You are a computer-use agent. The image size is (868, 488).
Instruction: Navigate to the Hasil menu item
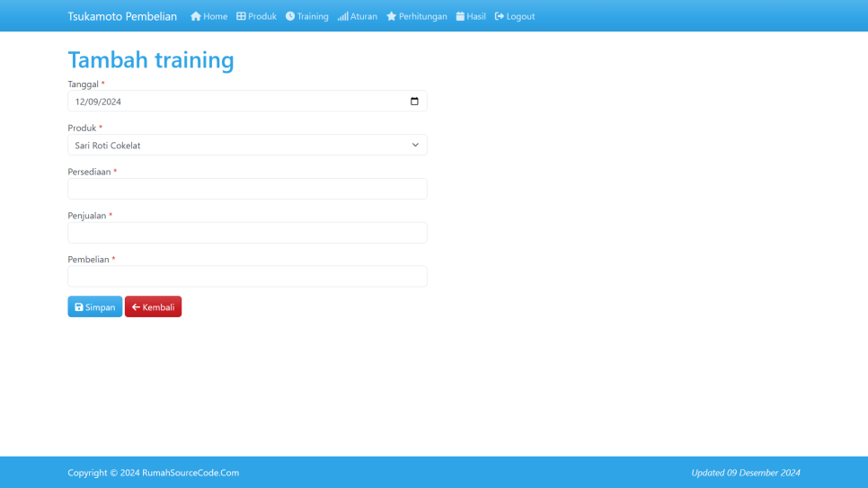pos(475,16)
